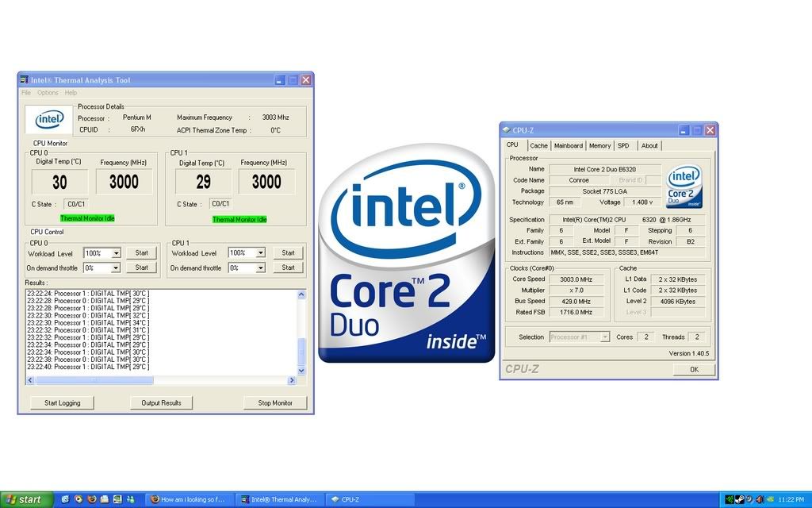Open the NVIDIA tray icon
The image size is (812, 508).
pos(770,499)
